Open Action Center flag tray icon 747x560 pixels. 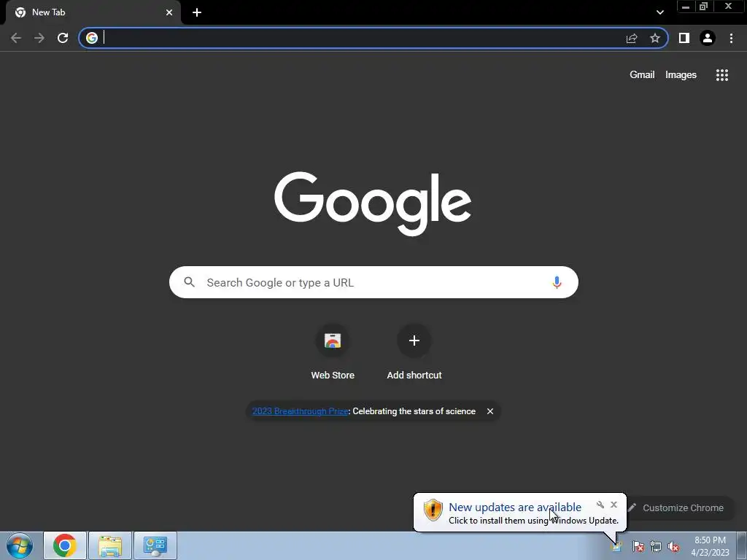tap(638, 547)
